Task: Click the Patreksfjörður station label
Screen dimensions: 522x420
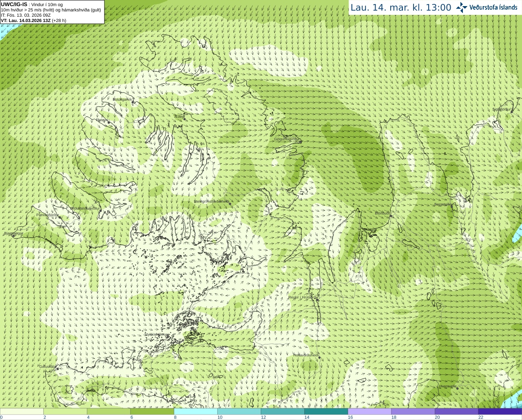Action: pos(47,215)
